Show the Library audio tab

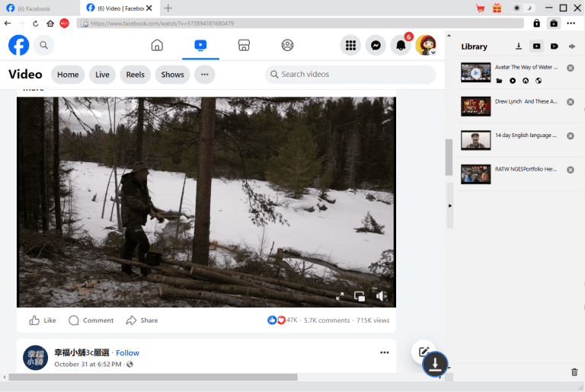572,46
